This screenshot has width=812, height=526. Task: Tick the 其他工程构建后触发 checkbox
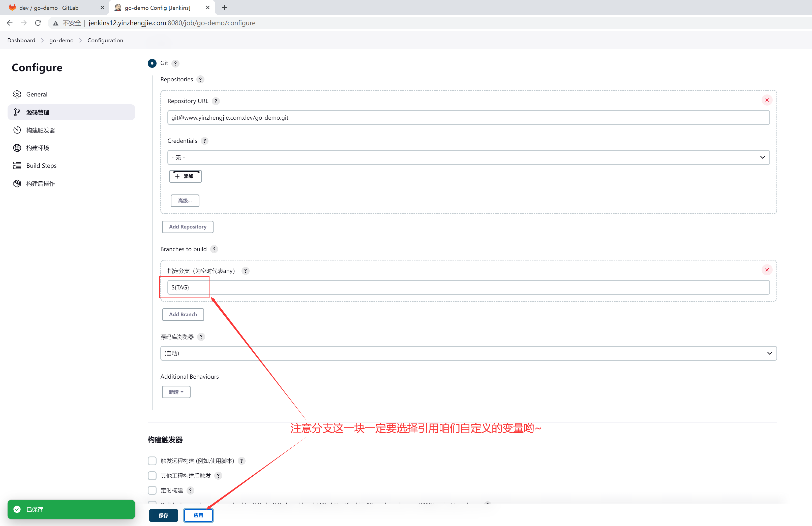point(152,476)
